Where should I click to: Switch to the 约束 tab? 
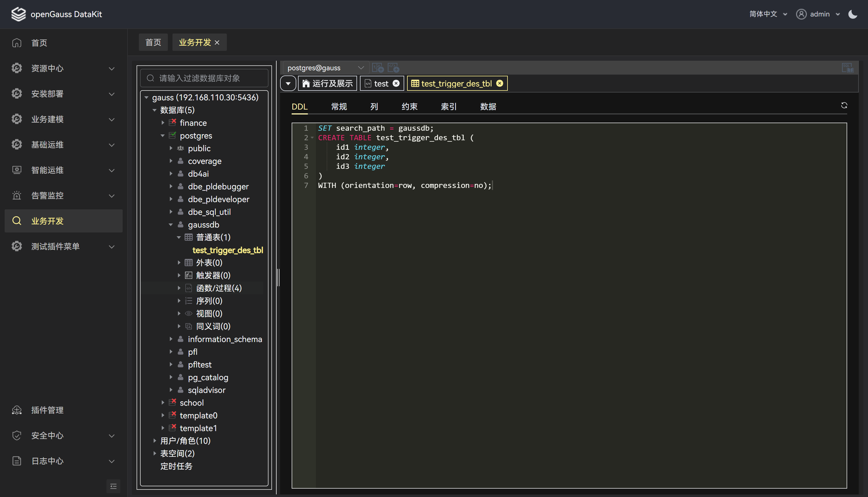(x=409, y=106)
